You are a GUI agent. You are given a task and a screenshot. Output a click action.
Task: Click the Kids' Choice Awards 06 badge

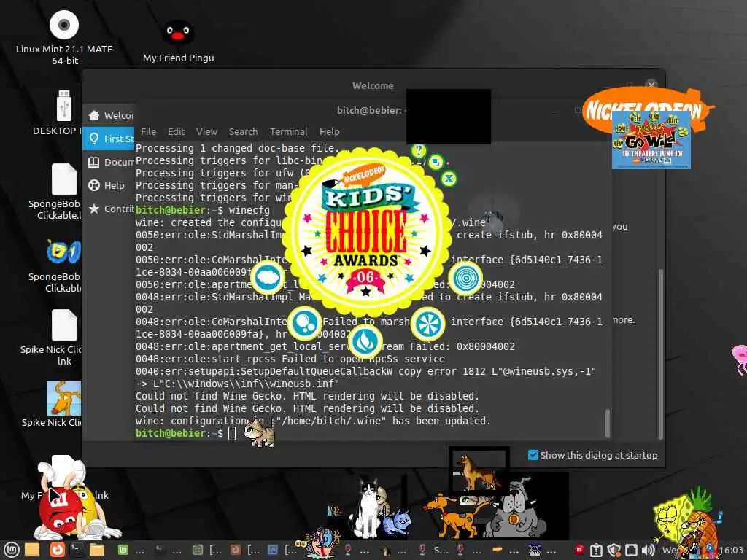click(366, 233)
